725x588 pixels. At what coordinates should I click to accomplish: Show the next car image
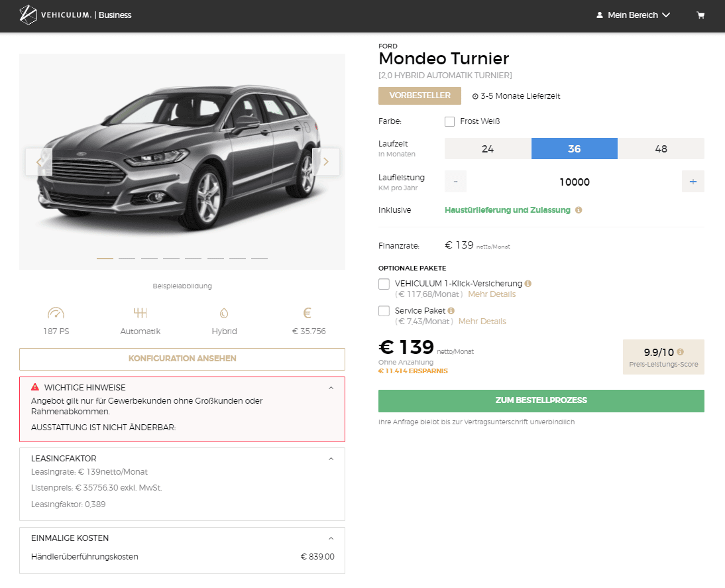click(326, 162)
